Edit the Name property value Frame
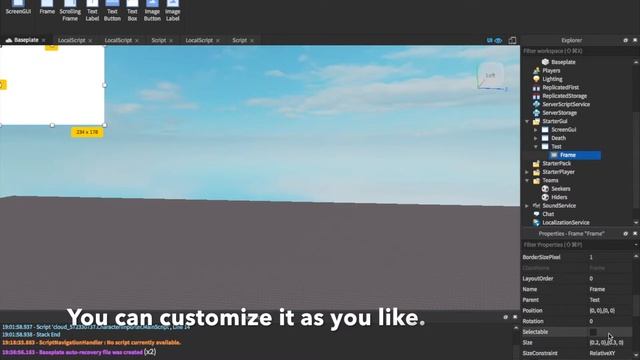The image size is (640, 360). coord(610,289)
